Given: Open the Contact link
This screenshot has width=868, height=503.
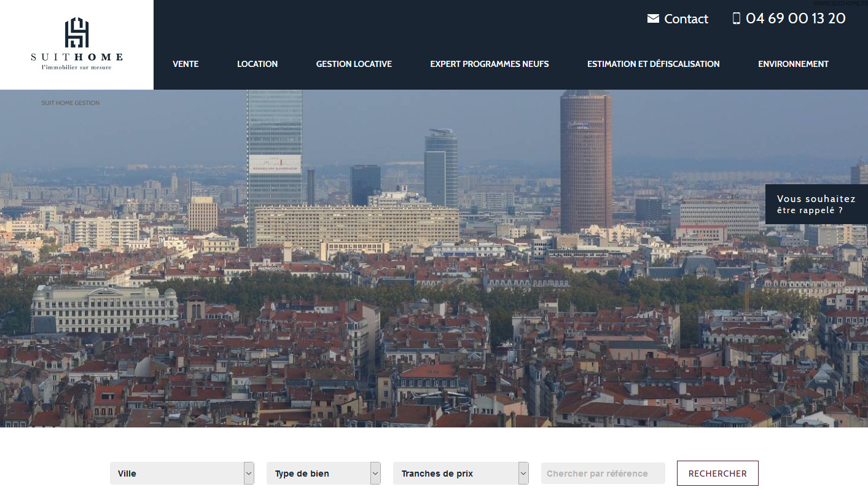Looking at the screenshot, I should (x=686, y=19).
